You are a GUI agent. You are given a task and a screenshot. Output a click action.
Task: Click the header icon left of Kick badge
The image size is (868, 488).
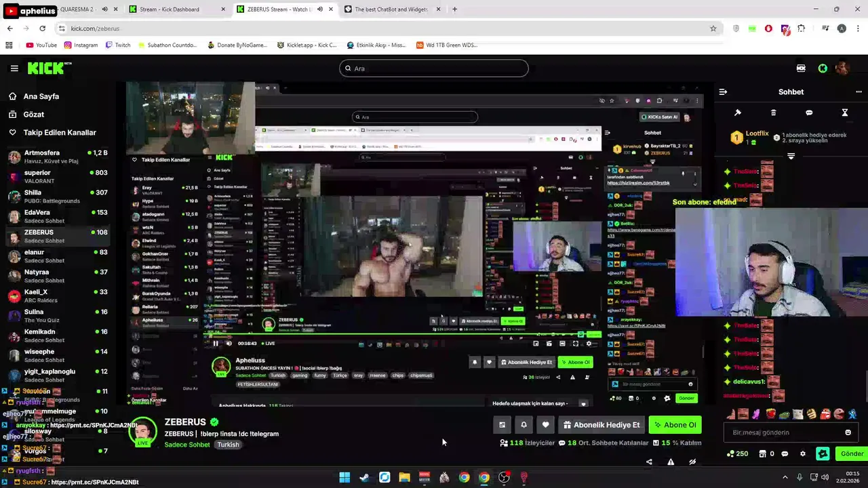click(x=801, y=68)
